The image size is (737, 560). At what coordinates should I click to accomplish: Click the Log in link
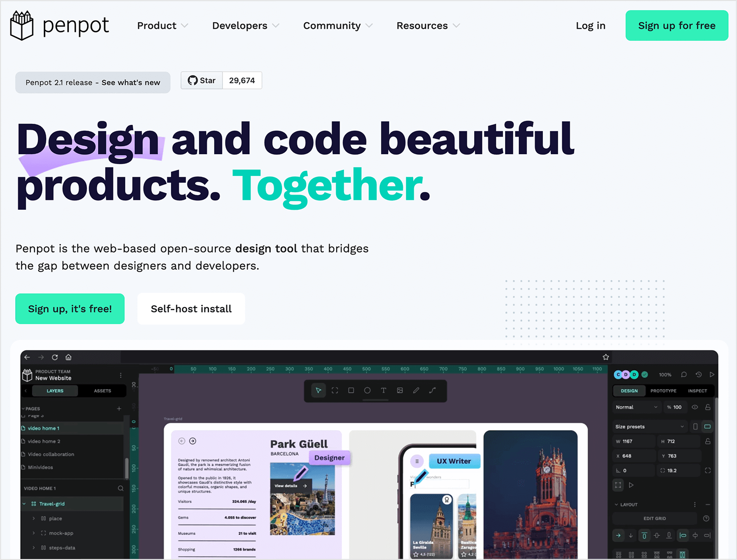pos(591,26)
